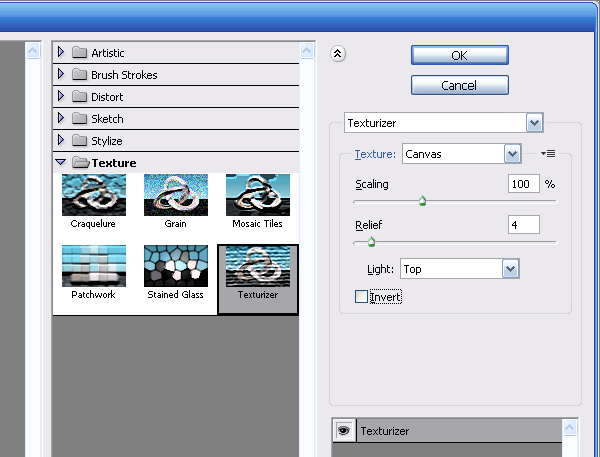Enable the Invert checkbox

coord(361,297)
